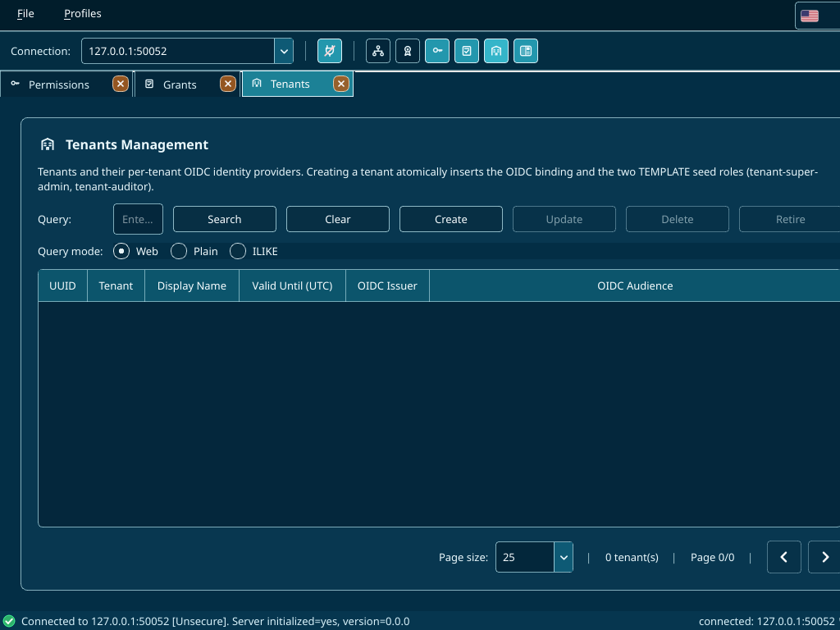Toggle the Tenants building toolbar icon
The image size is (840, 630).
pyautogui.click(x=496, y=51)
